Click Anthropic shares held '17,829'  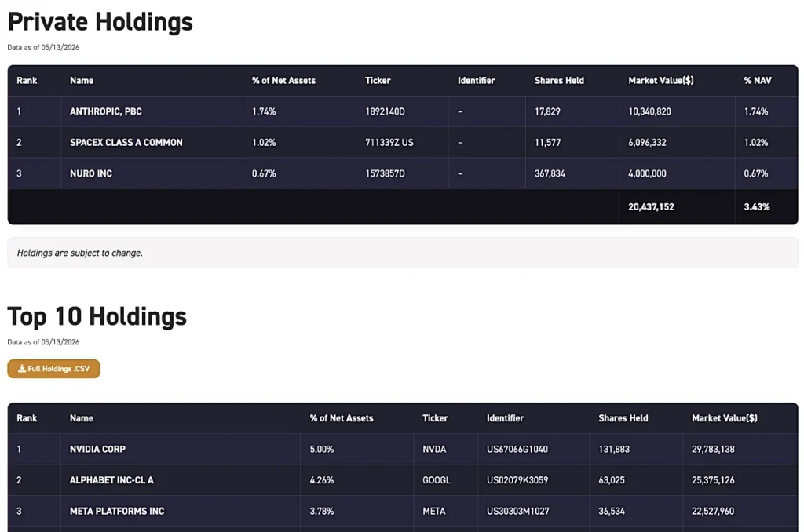547,111
